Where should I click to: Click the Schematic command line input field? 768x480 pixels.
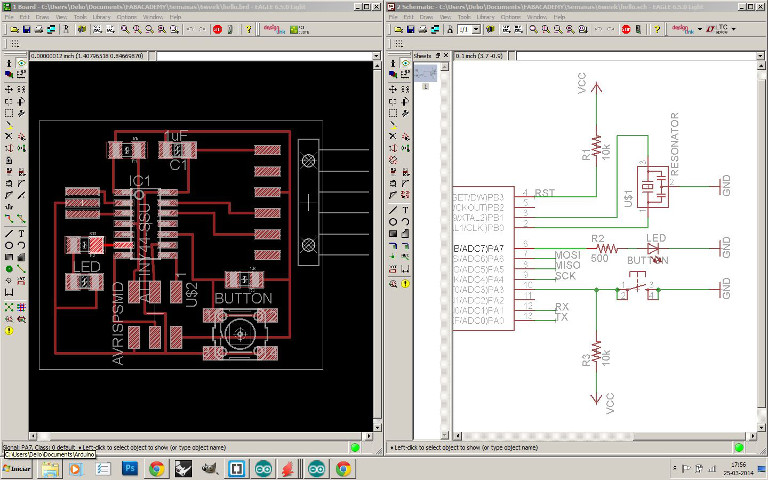636,56
